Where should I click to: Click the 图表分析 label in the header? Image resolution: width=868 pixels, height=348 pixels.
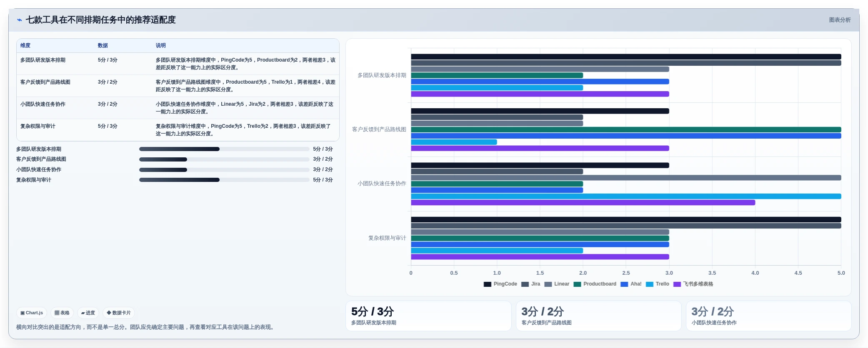point(840,20)
